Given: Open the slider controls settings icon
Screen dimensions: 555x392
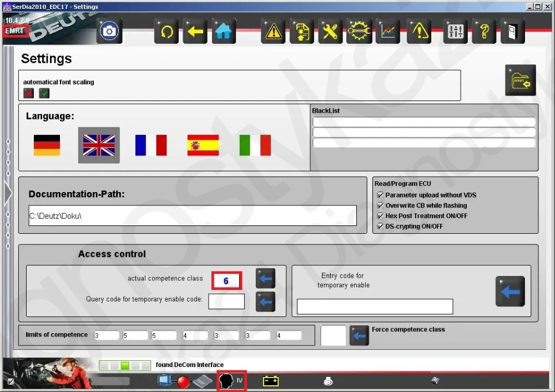Looking at the screenshot, I should tap(455, 31).
